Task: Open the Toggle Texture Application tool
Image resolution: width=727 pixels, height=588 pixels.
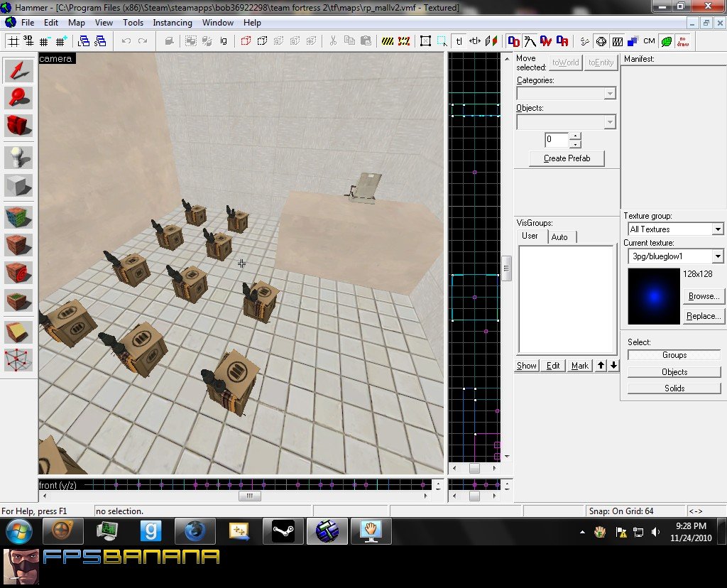Action: click(x=18, y=217)
